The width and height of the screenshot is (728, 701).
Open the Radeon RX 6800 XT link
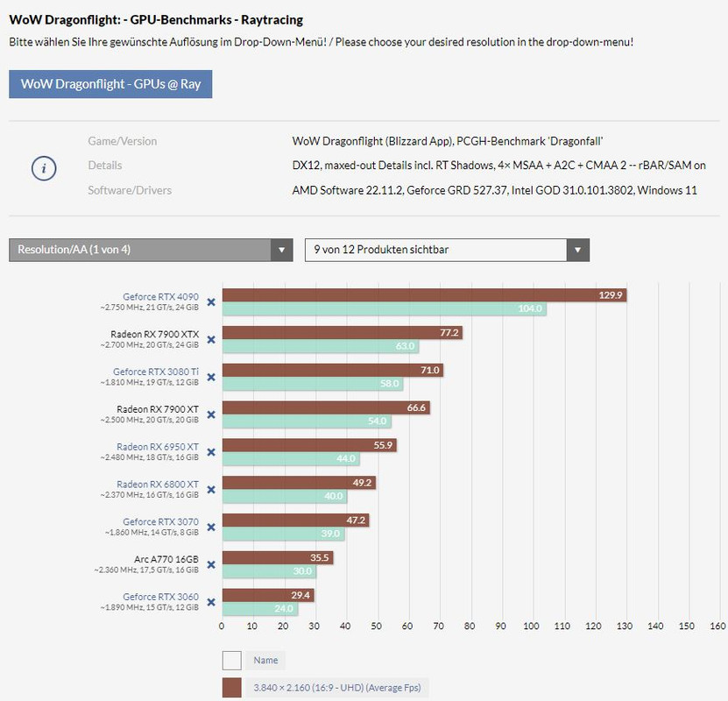tap(158, 485)
